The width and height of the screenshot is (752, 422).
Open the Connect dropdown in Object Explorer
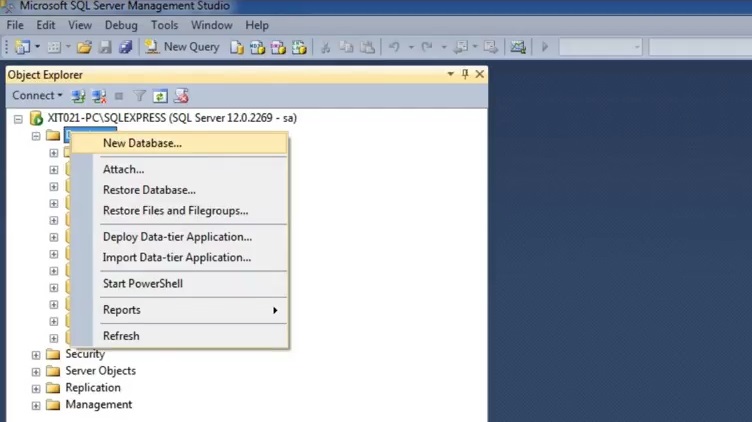coord(37,95)
